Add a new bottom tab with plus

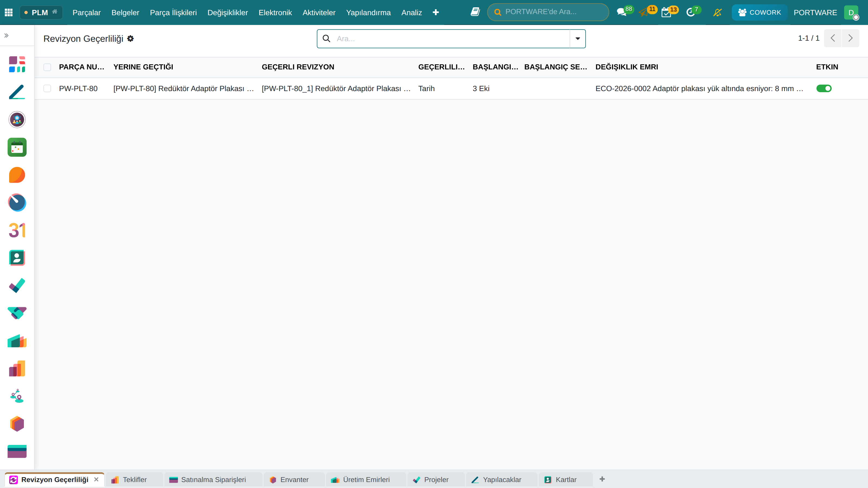[602, 479]
